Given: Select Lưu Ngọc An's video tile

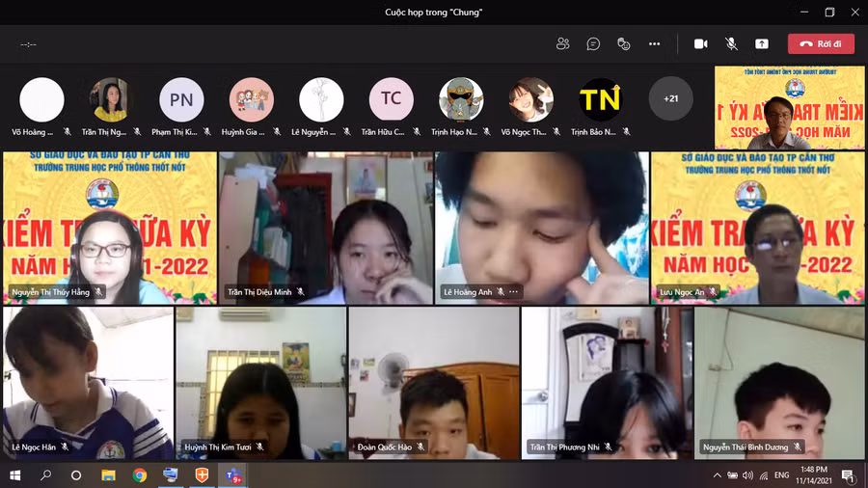Looking at the screenshot, I should click(757, 228).
